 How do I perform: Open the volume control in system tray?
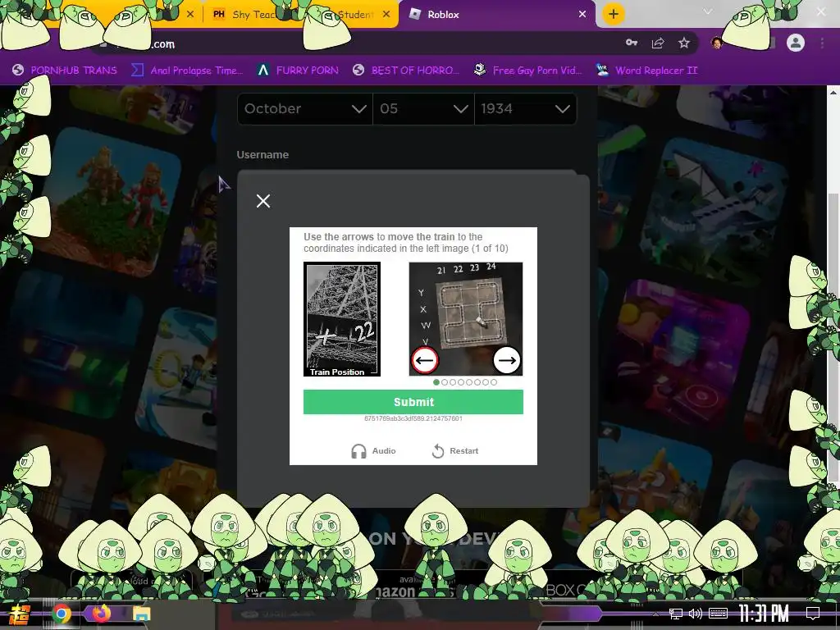pos(695,614)
